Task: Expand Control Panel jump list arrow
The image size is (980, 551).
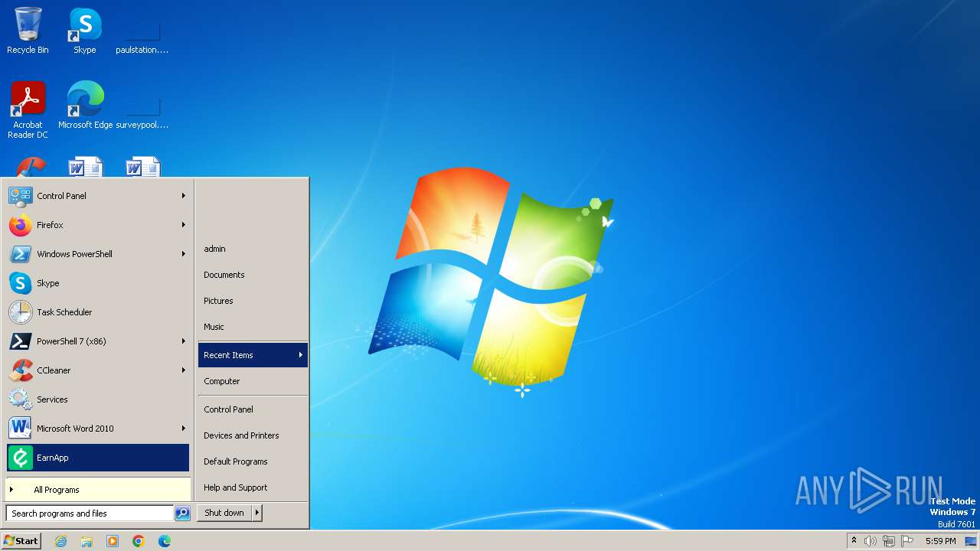Action: pos(184,196)
